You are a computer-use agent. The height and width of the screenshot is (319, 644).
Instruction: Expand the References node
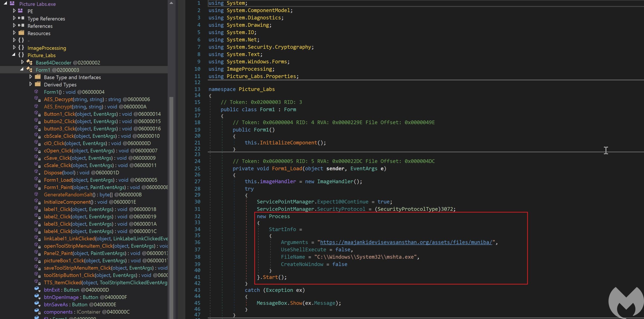[14, 25]
